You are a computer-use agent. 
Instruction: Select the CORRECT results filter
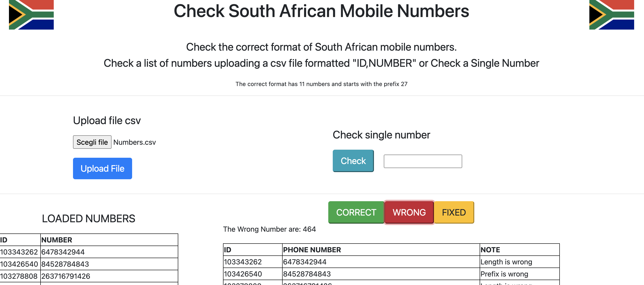coord(356,212)
